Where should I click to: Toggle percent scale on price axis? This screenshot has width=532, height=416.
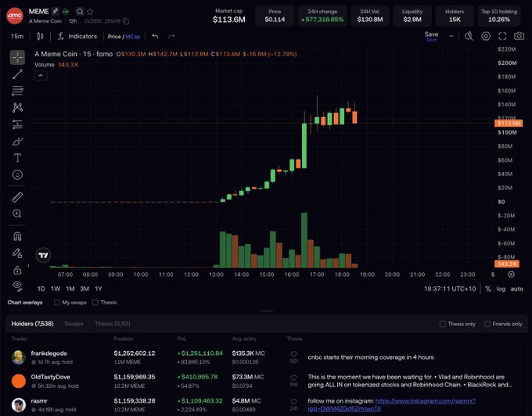click(x=488, y=289)
